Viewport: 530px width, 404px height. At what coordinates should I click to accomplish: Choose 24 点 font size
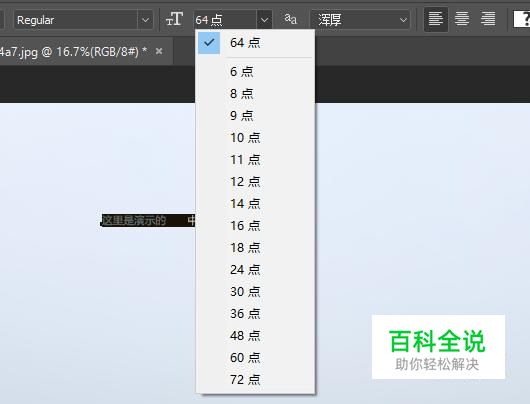255,270
